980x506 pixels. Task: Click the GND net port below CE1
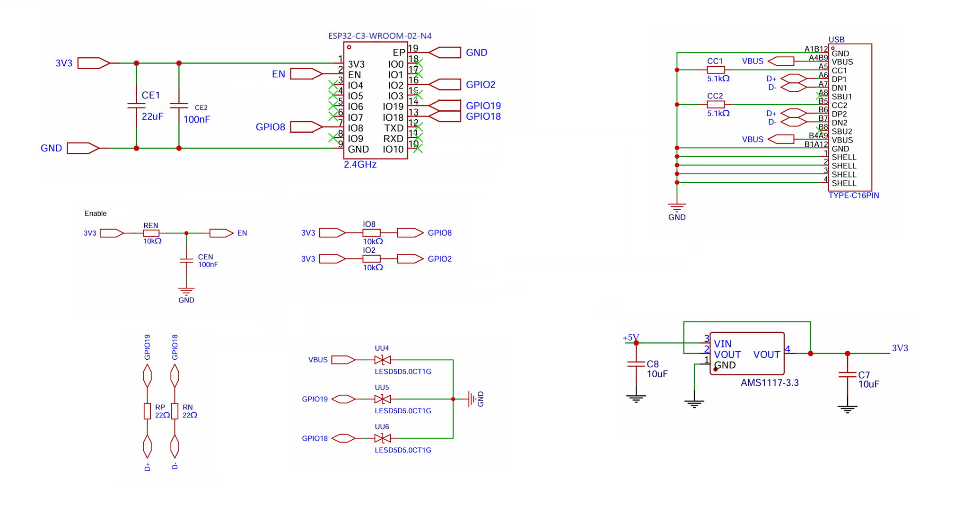click(x=83, y=148)
